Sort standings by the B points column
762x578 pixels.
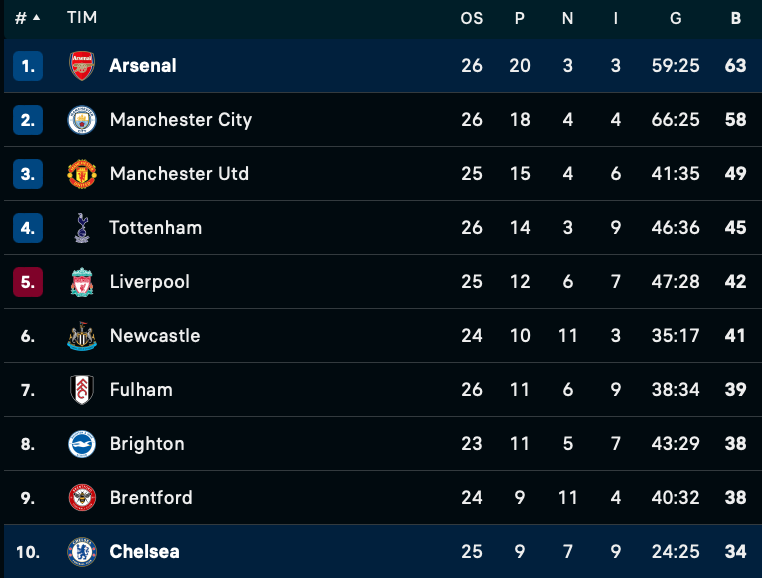coord(736,18)
